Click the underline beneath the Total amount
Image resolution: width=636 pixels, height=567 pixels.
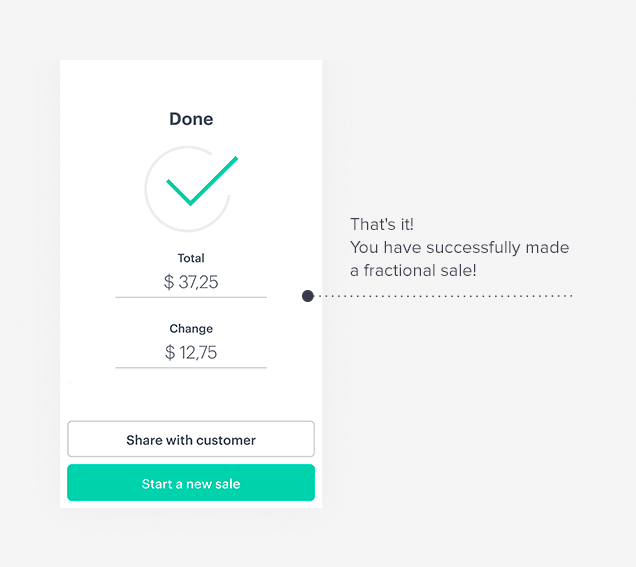[x=191, y=297]
